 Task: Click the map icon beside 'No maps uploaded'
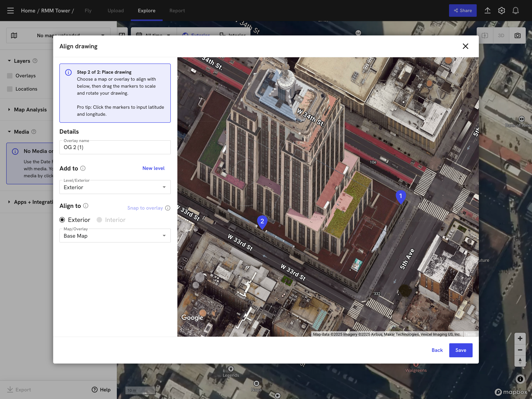14,35
